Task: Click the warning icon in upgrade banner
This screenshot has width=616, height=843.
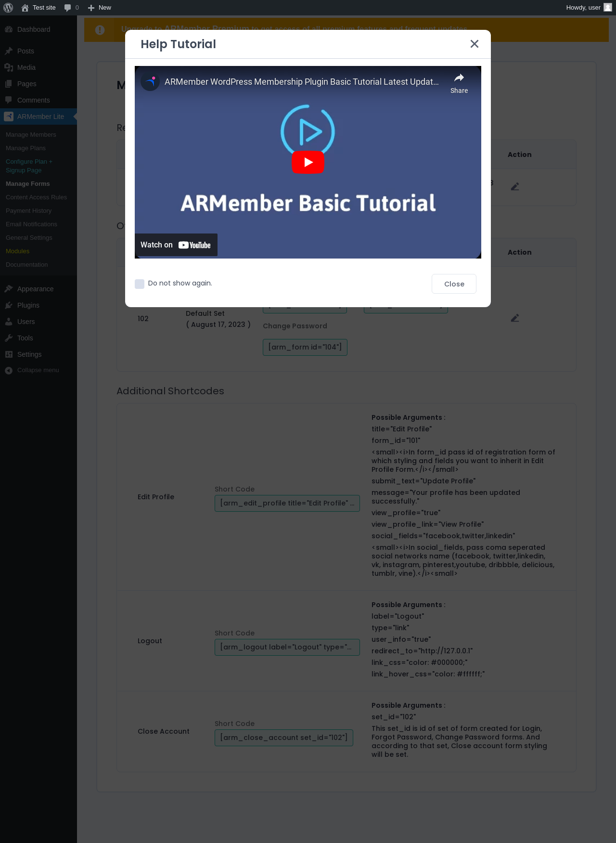Action: pos(100,30)
